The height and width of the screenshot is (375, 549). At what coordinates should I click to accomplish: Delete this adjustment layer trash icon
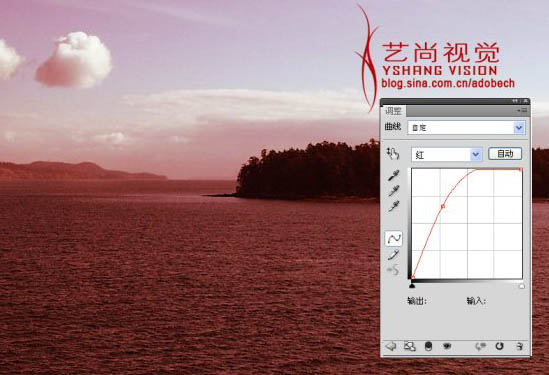click(519, 346)
